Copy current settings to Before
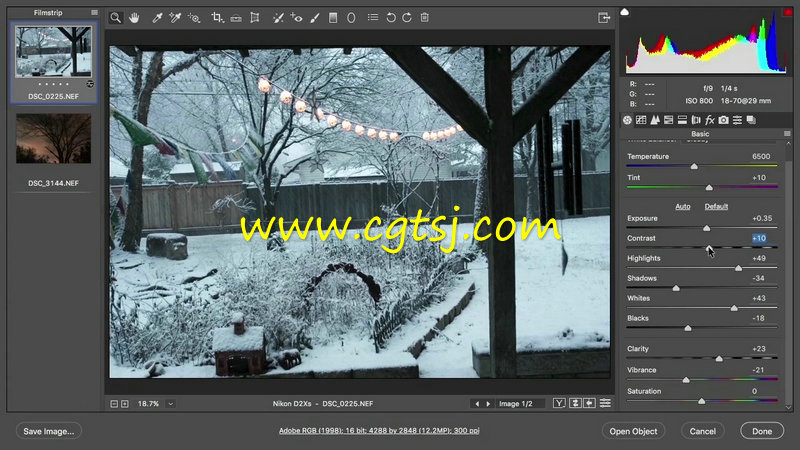Screen dimensions: 800x450 pos(589,404)
